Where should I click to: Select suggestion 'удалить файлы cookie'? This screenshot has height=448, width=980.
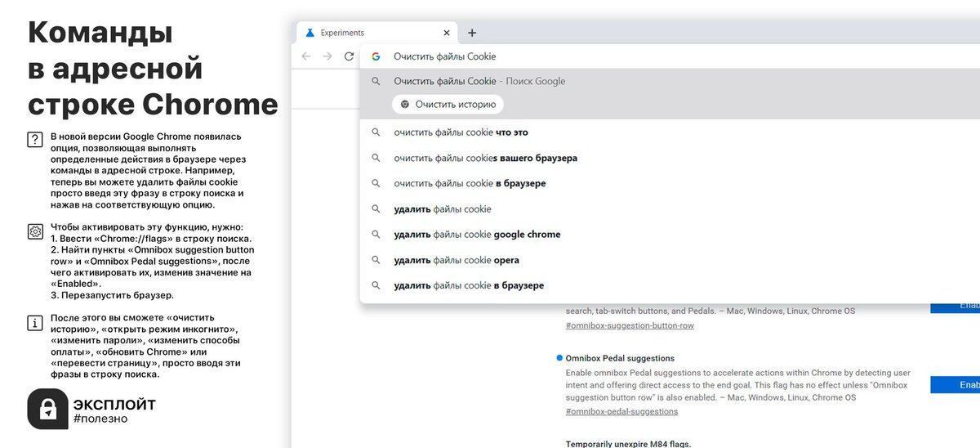(670, 209)
